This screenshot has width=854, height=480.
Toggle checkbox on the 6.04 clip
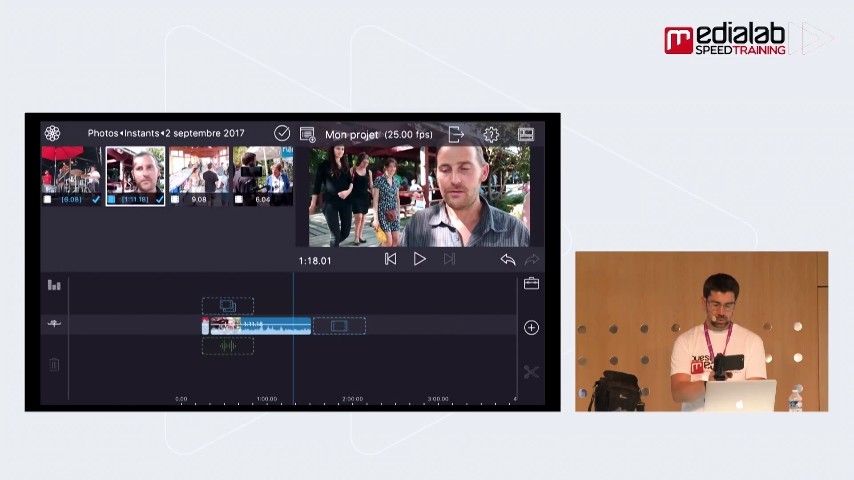[239, 200]
